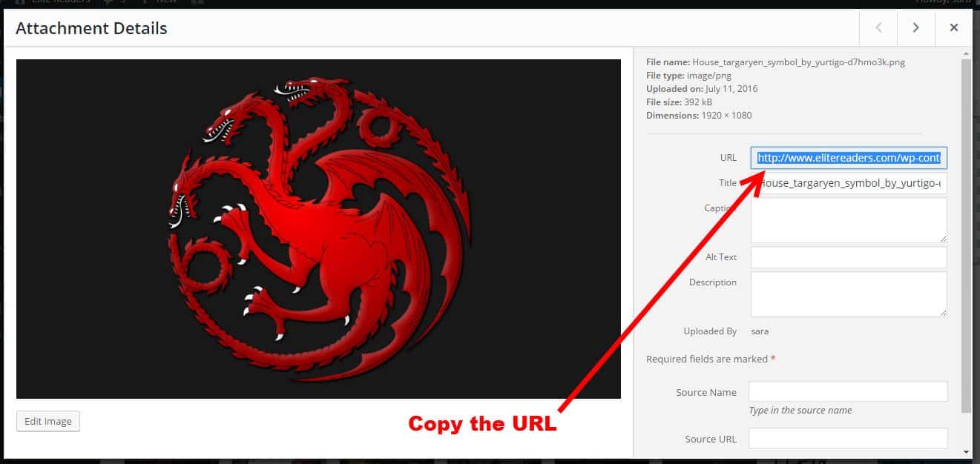Click the Source Name input field
Screen dimensions: 980x464
(x=848, y=391)
